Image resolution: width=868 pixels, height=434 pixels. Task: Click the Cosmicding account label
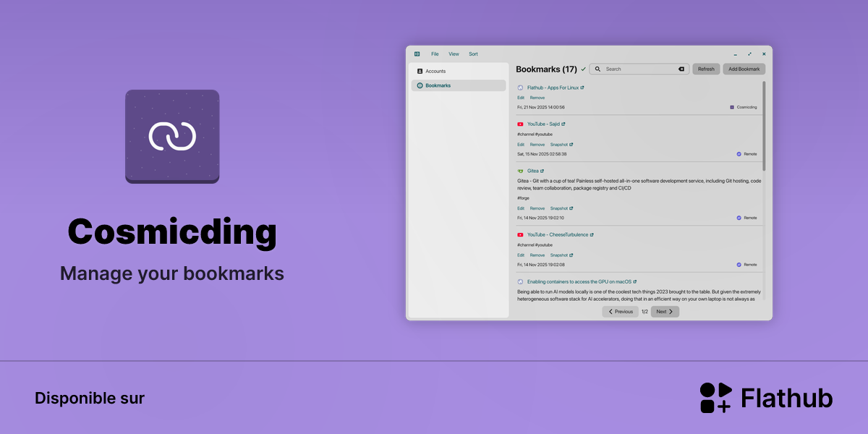[x=747, y=107]
